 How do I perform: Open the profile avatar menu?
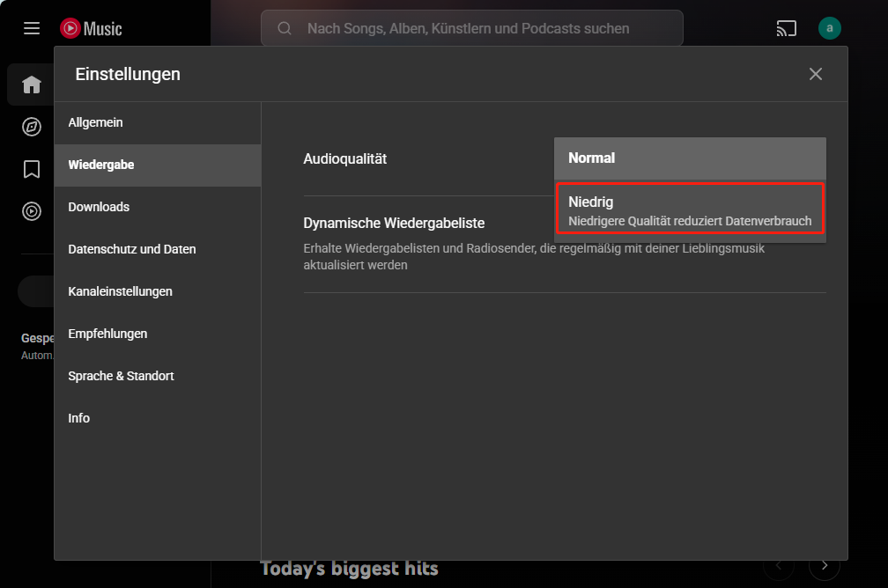click(830, 28)
